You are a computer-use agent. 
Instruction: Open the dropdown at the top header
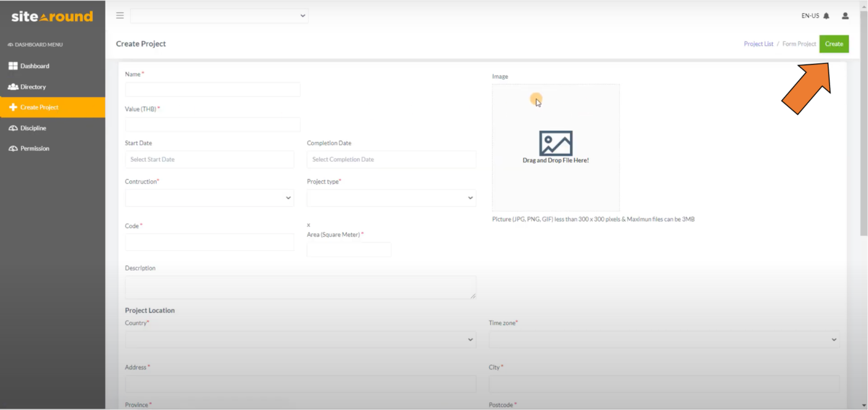click(x=219, y=16)
